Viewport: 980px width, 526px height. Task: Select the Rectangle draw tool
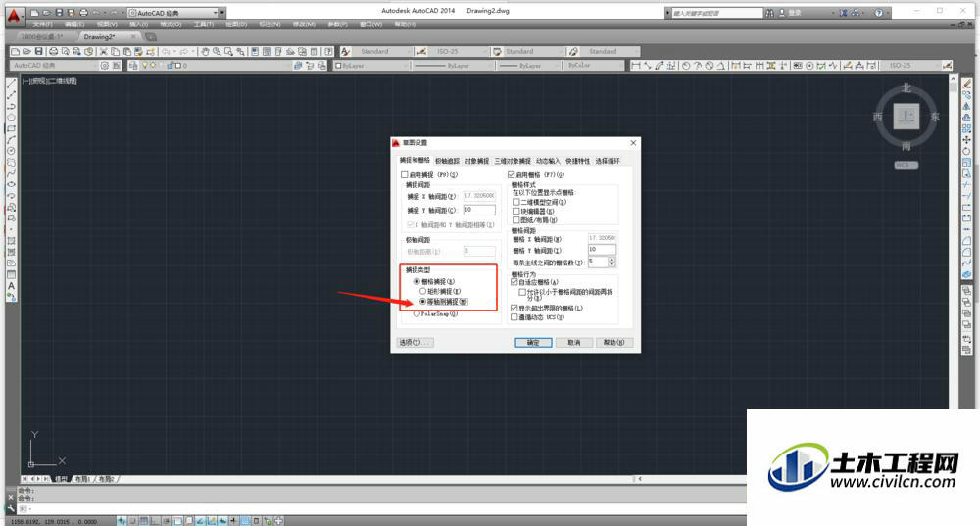pos(11,128)
